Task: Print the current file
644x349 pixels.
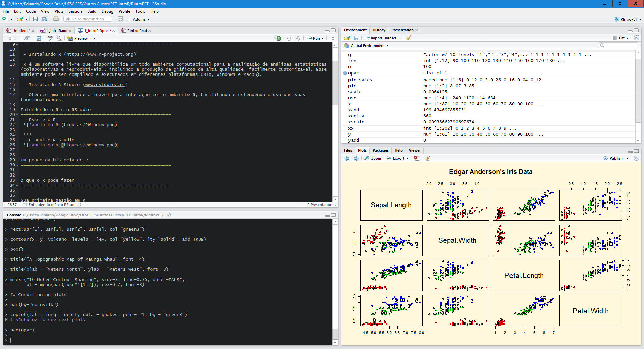Action: (56, 19)
